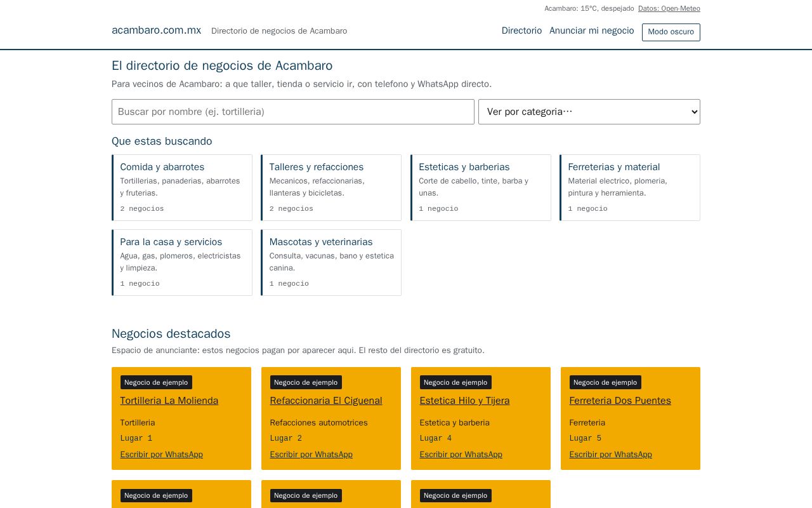Click the 'Lugar 4' text on Estetica card
812x508 pixels.
[x=436, y=438]
